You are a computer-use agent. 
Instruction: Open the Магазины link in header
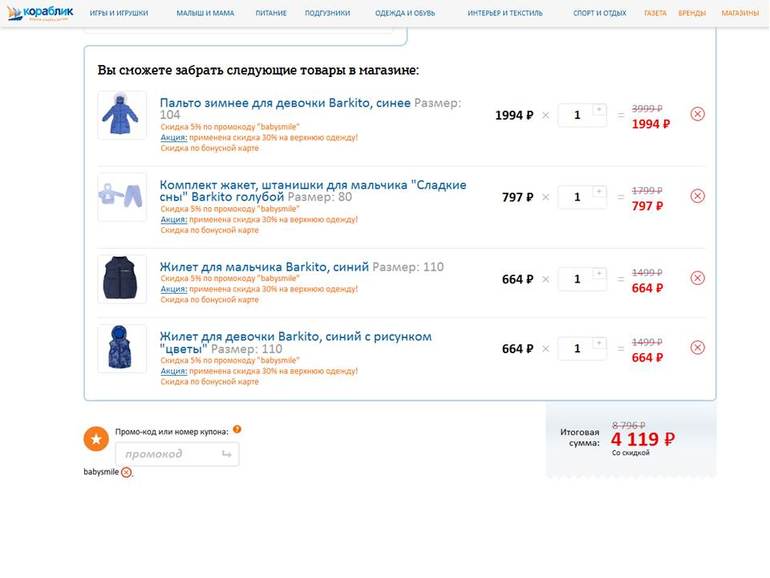[x=740, y=14]
